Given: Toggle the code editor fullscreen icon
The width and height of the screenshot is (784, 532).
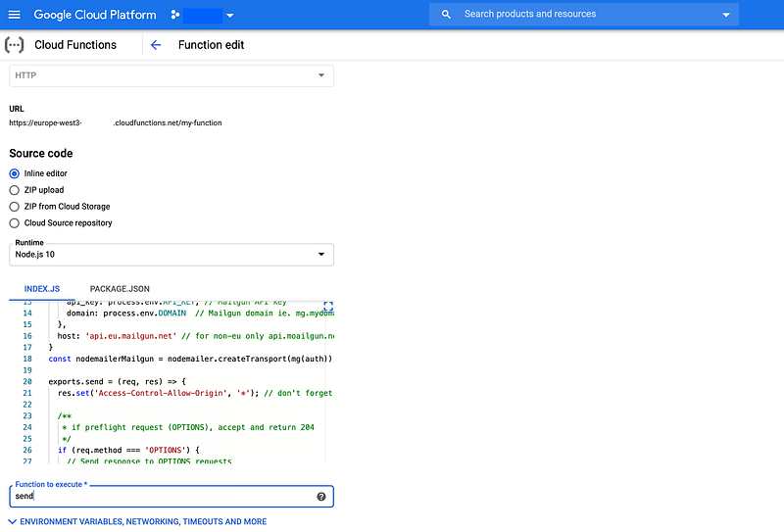Looking at the screenshot, I should pyautogui.click(x=328, y=305).
